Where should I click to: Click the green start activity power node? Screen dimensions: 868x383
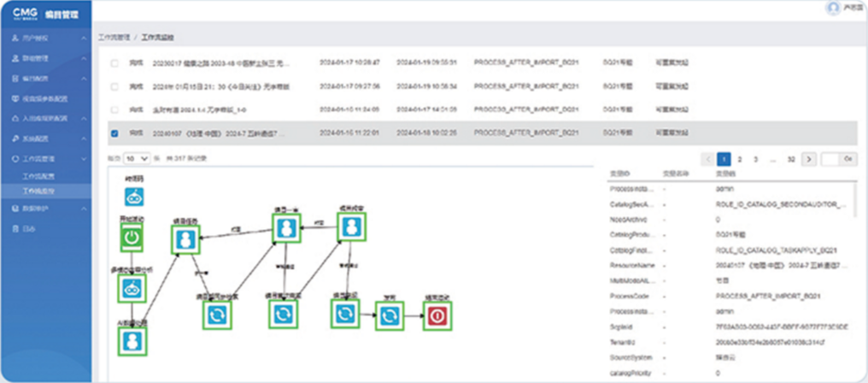click(x=132, y=237)
